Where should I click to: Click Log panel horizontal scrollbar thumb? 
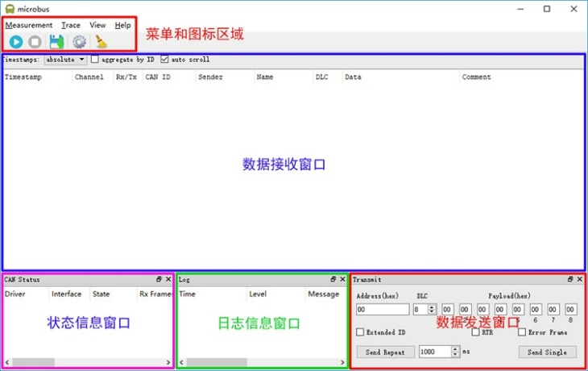[217, 362]
